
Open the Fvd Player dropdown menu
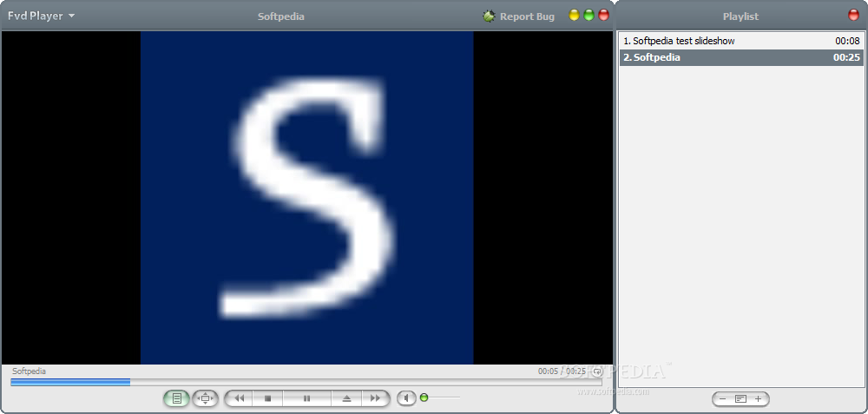41,16
